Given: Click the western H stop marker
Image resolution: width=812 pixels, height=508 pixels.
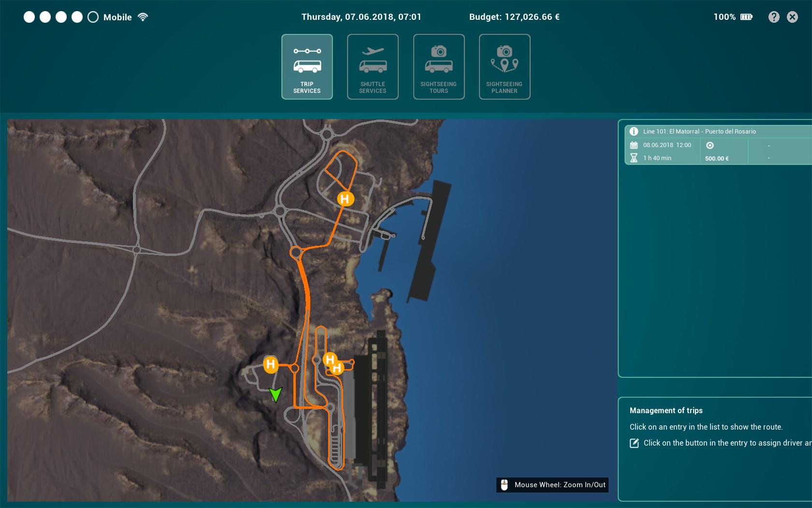Looking at the screenshot, I should pyautogui.click(x=271, y=364).
